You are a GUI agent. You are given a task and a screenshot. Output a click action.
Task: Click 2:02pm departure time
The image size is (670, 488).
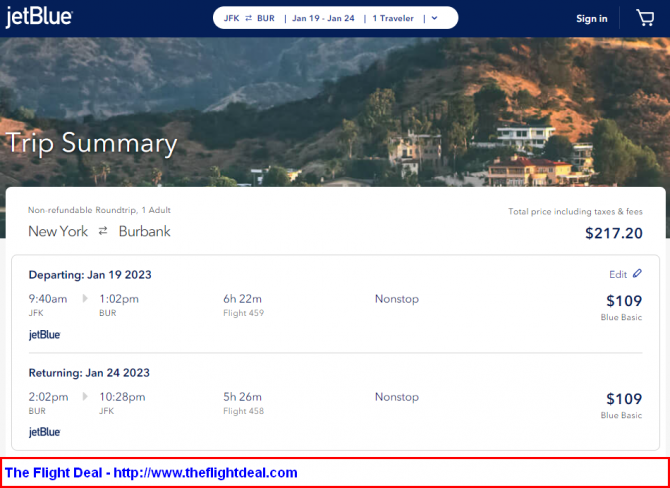click(x=48, y=397)
